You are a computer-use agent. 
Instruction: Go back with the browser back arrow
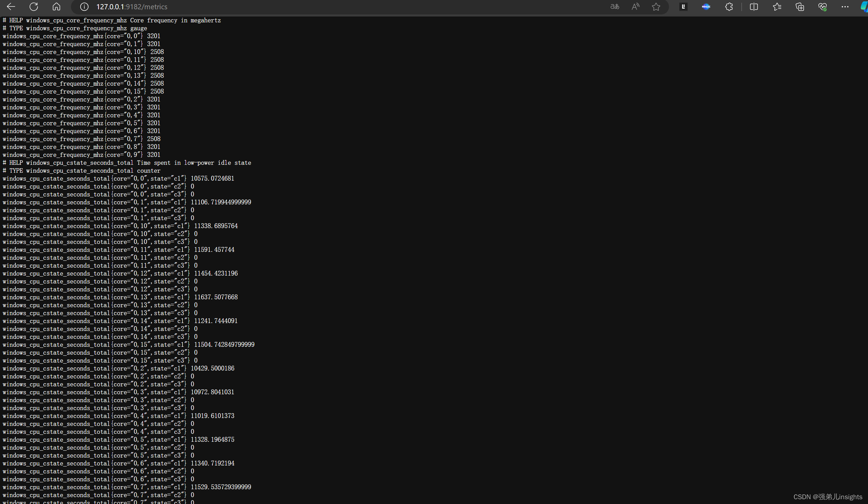tap(11, 7)
